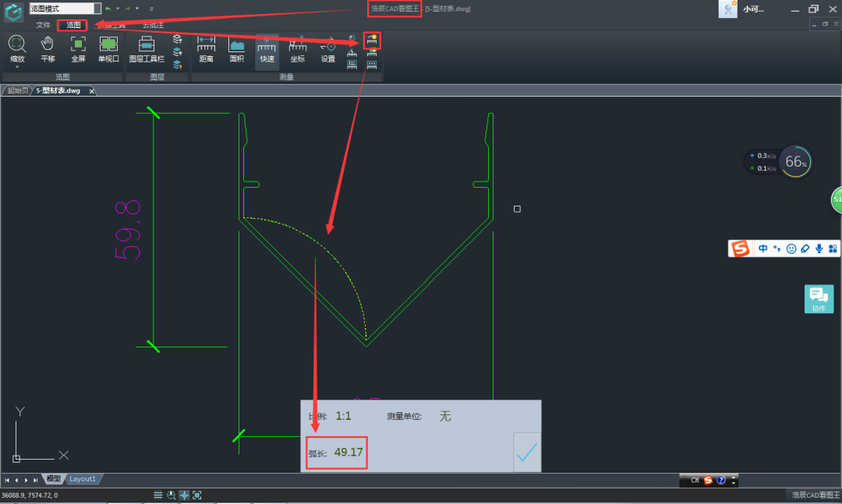Switch to 全屏 fullscreen view
Viewport: 842px width, 504px height.
[x=78, y=48]
